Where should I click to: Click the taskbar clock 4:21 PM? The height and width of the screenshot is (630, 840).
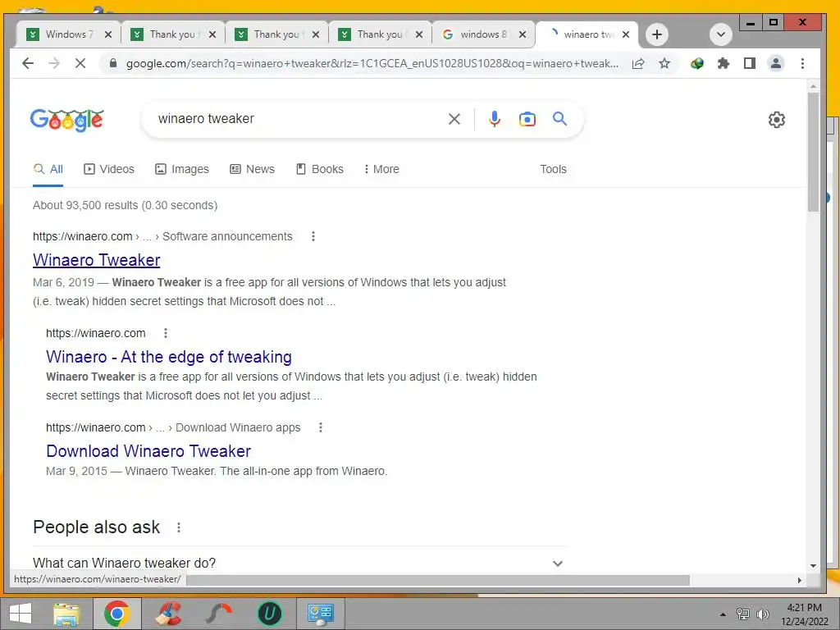coord(804,608)
